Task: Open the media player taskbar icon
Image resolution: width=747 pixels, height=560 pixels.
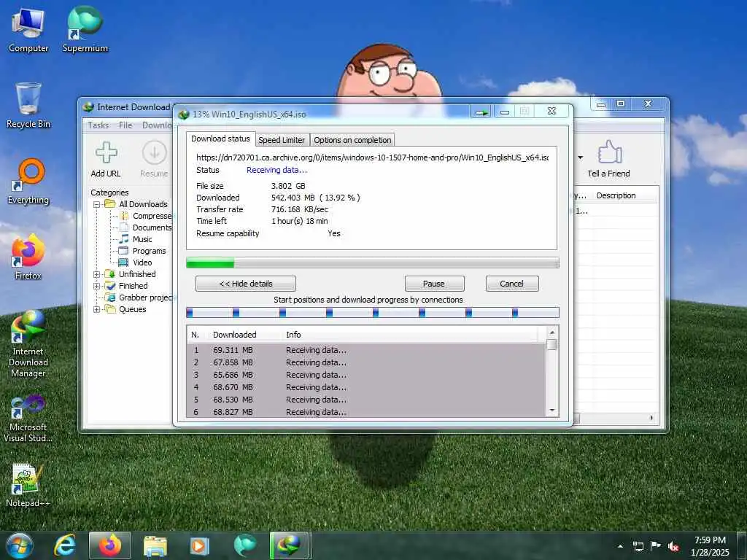Action: coord(199,545)
